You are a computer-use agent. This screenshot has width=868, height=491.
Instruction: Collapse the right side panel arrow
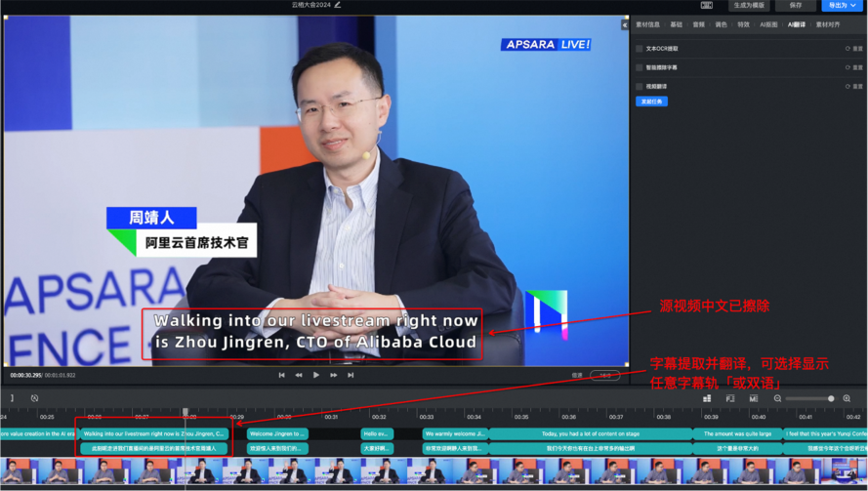[x=625, y=24]
